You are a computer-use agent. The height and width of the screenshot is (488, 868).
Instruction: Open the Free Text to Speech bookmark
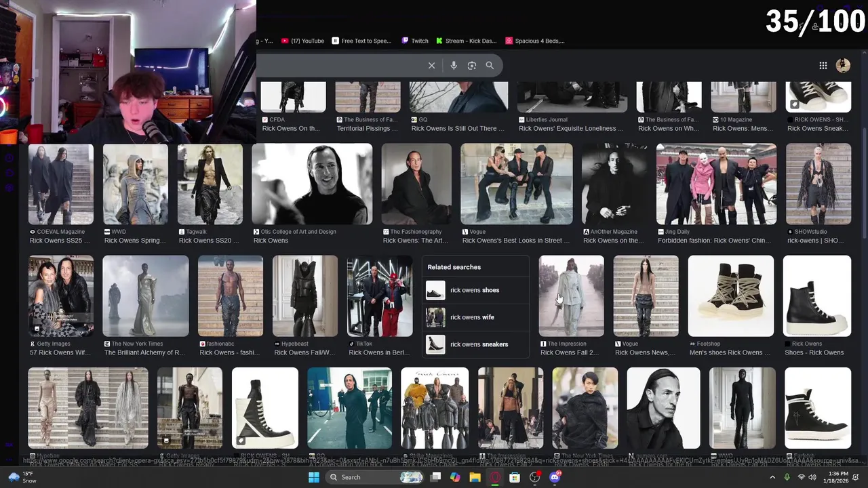pos(362,41)
